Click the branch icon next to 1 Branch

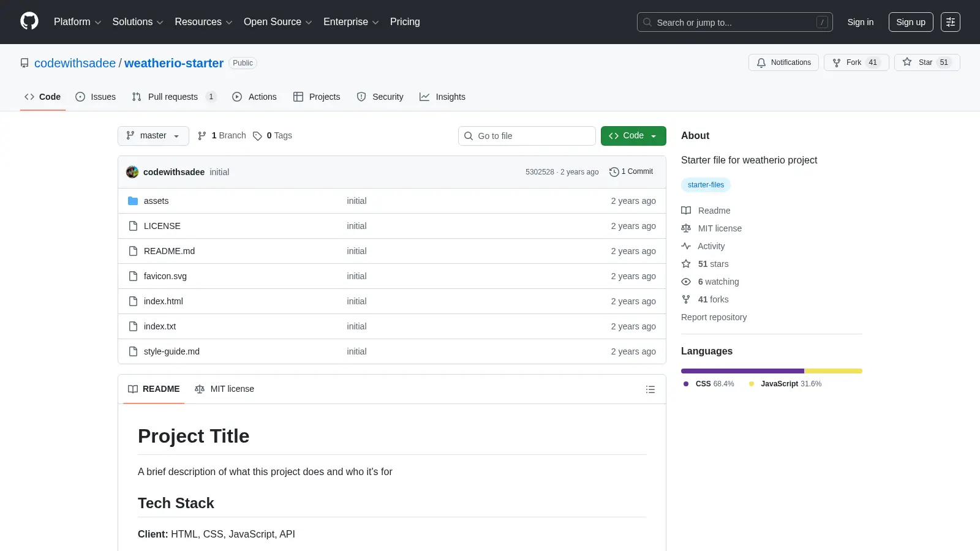[202, 136]
